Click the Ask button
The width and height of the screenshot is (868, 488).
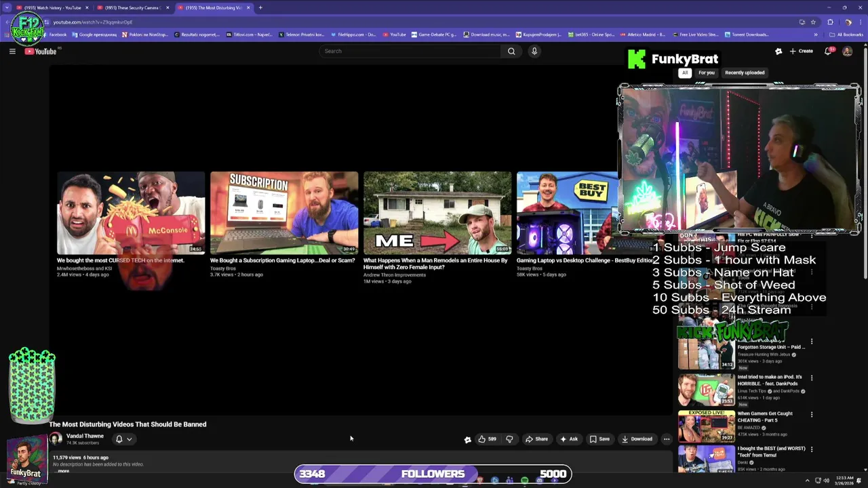(x=568, y=439)
